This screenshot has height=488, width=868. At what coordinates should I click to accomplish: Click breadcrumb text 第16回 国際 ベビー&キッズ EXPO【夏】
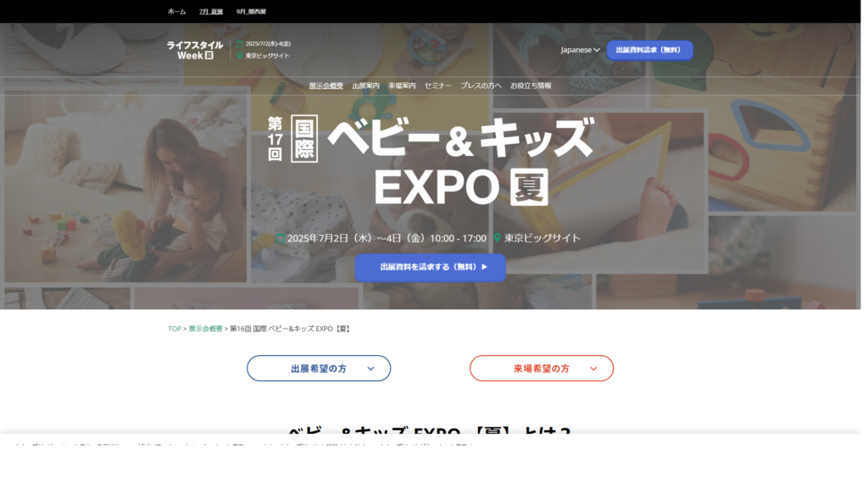[290, 329]
